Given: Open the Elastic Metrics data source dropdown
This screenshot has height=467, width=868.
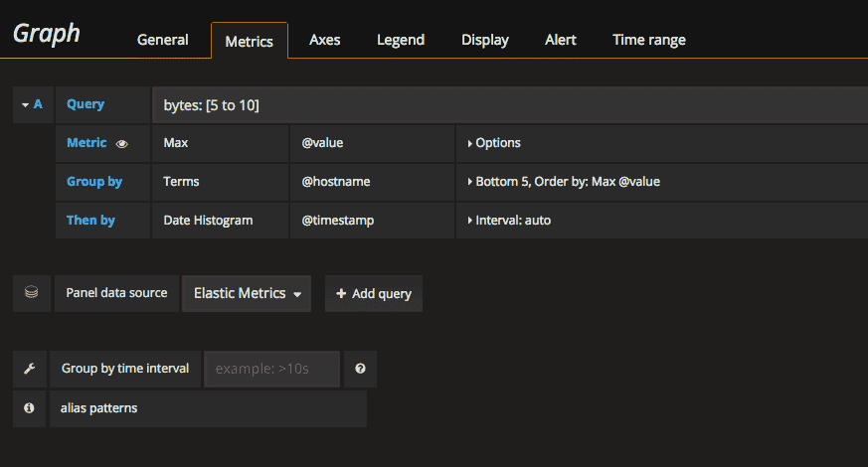Looking at the screenshot, I should [247, 293].
